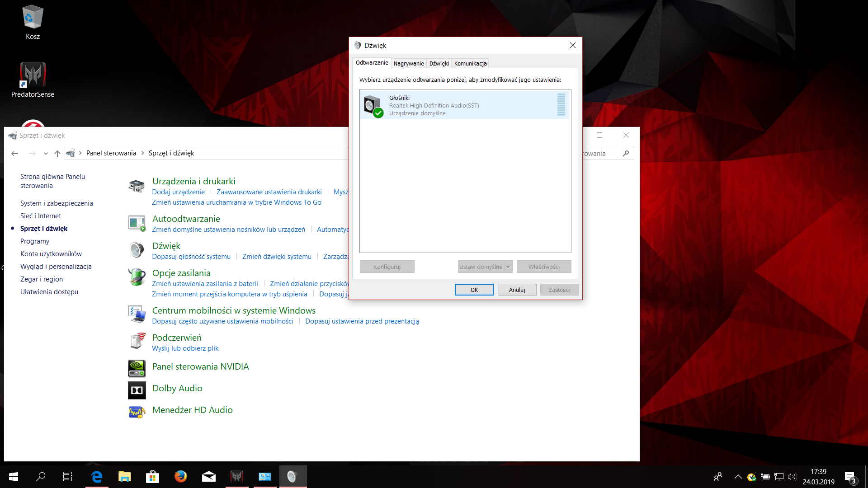Screen dimensions: 868x488
Task: Click the Autoodtwarzanie icon
Action: [137, 223]
